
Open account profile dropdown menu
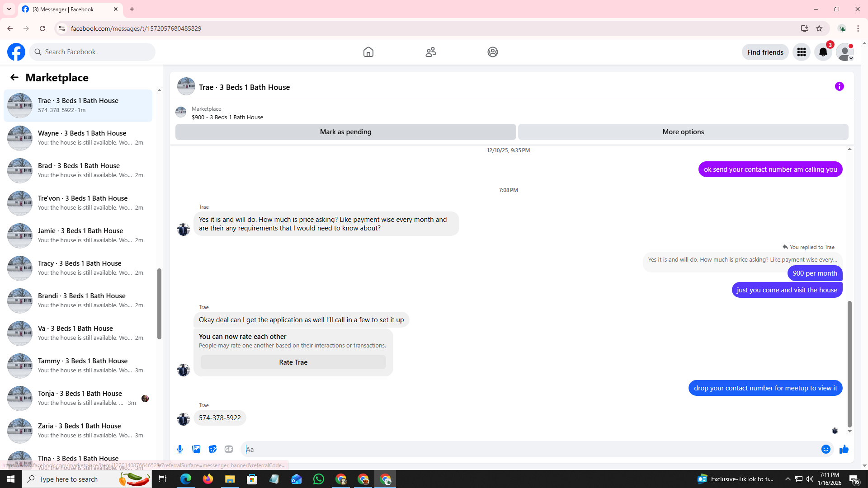point(844,52)
